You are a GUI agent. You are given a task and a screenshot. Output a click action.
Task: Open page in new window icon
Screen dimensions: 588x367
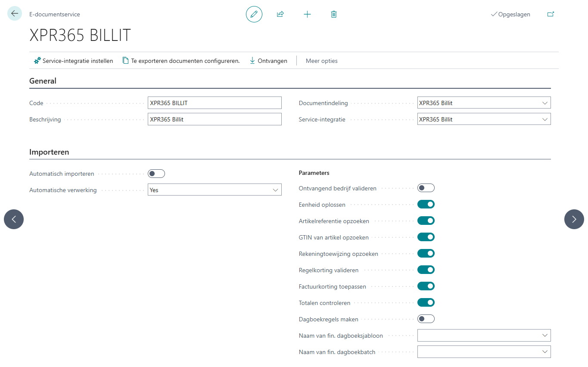[x=551, y=14]
